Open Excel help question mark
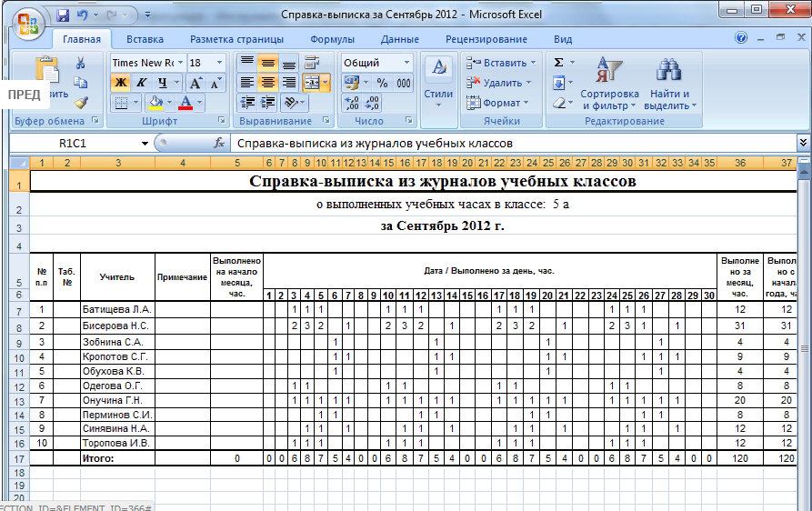 click(x=741, y=39)
